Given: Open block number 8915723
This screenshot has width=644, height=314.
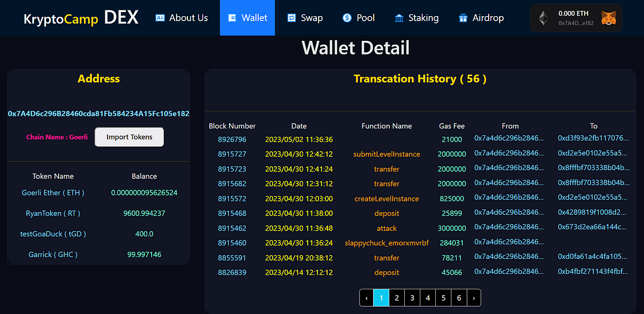Looking at the screenshot, I should coord(232,169).
